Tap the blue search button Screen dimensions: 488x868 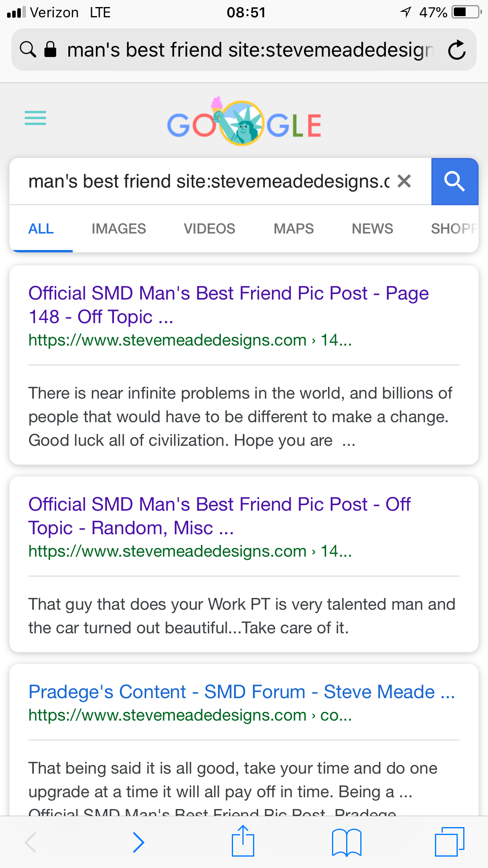click(455, 182)
